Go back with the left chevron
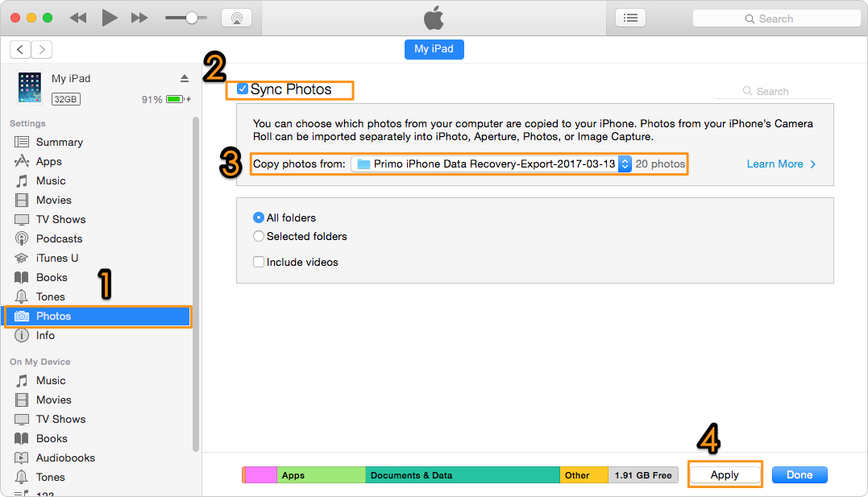The width and height of the screenshot is (868, 497). (20, 49)
